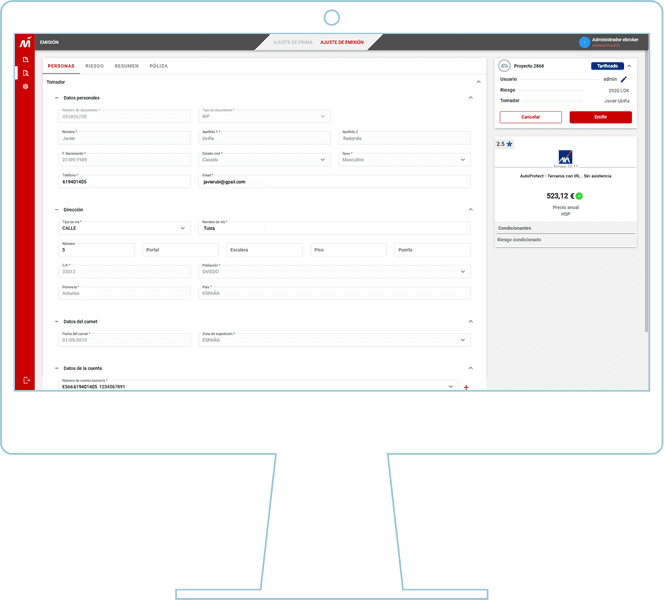Screen dimensions: 664x600
Task: Click the País field
Action: [x=334, y=293]
